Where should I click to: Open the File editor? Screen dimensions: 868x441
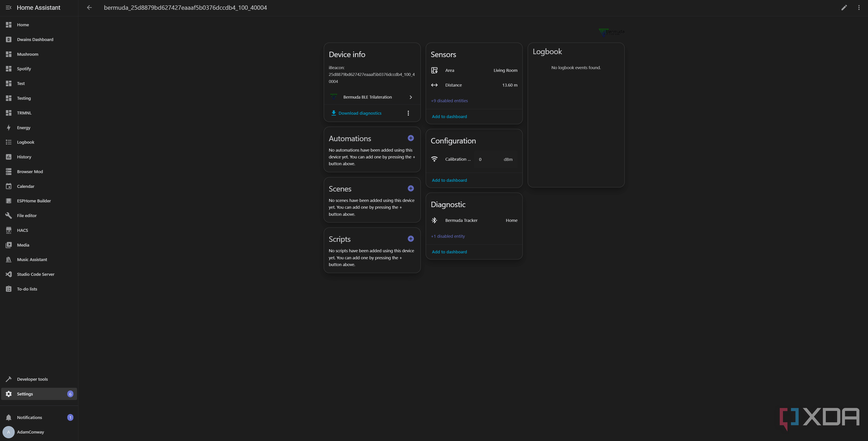[39, 216]
